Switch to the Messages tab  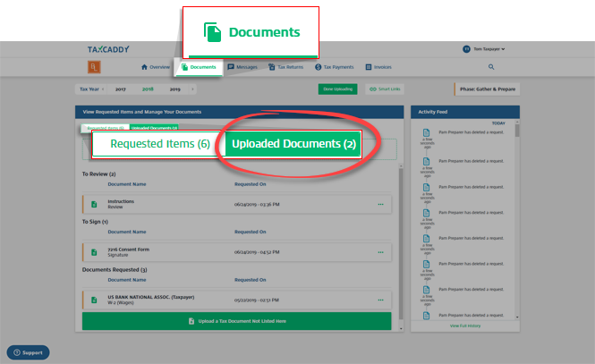242,67
